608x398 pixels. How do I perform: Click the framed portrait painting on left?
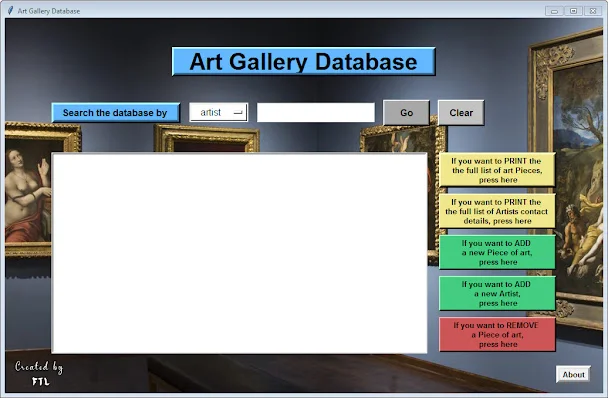[28, 190]
